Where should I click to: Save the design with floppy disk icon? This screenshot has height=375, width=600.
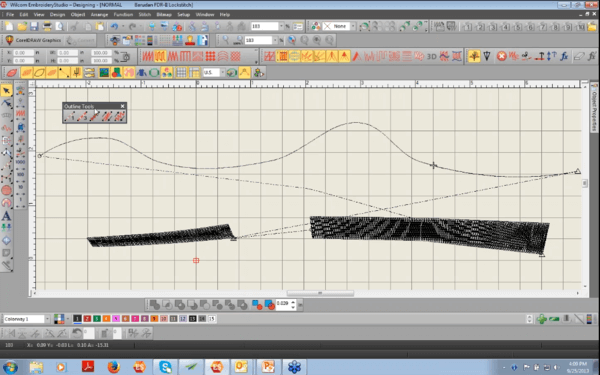coord(34,26)
